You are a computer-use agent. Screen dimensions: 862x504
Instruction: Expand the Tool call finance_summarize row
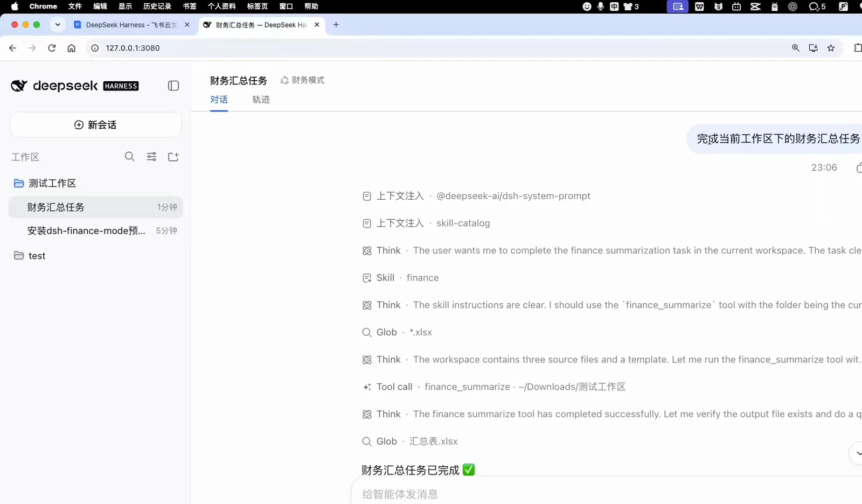pos(494,387)
